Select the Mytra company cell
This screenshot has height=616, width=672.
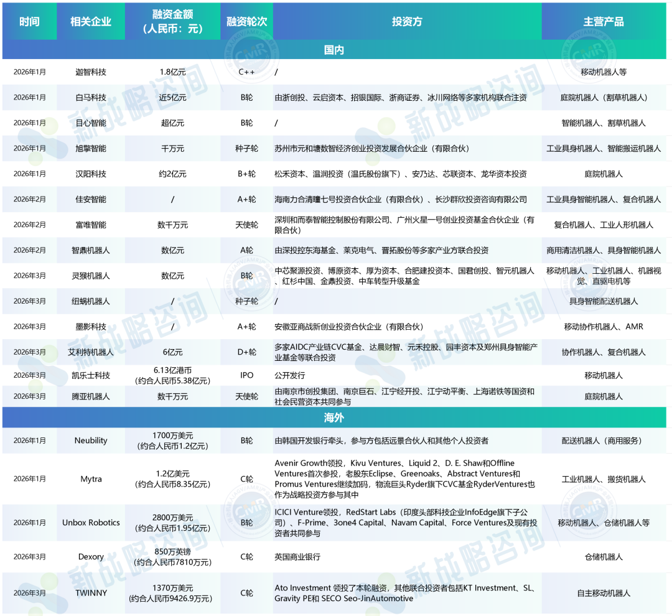tap(91, 480)
